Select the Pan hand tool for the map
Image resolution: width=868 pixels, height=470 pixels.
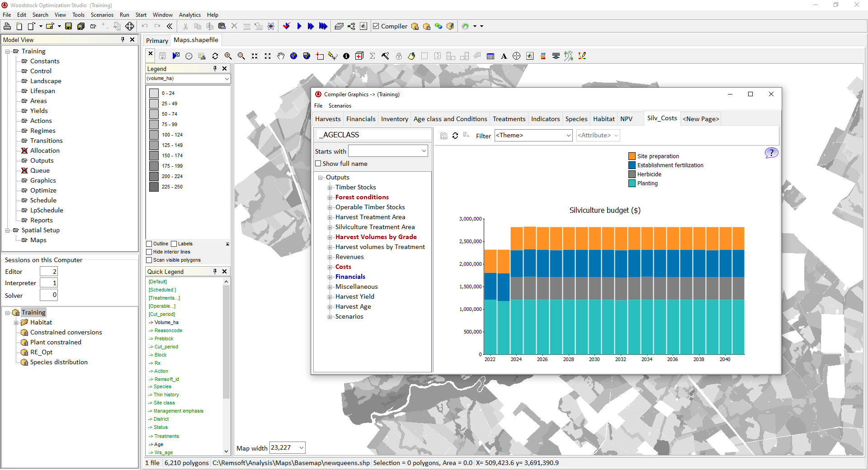[281, 56]
